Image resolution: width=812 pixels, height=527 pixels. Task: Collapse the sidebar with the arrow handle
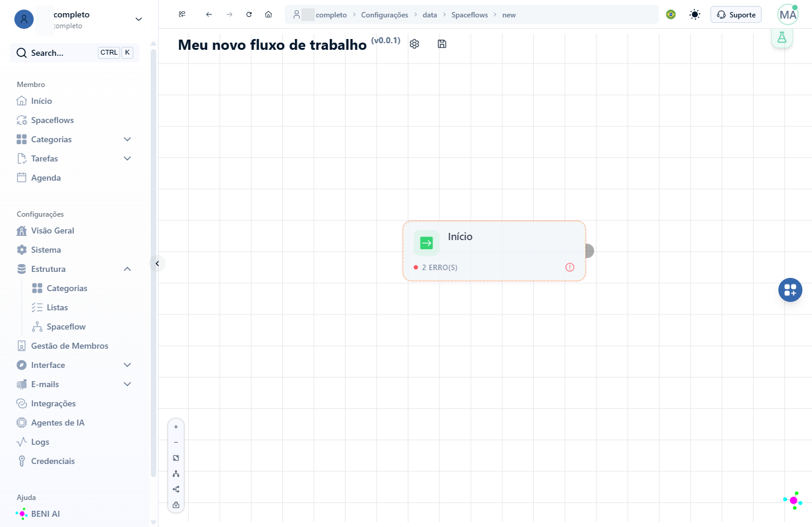coord(157,263)
